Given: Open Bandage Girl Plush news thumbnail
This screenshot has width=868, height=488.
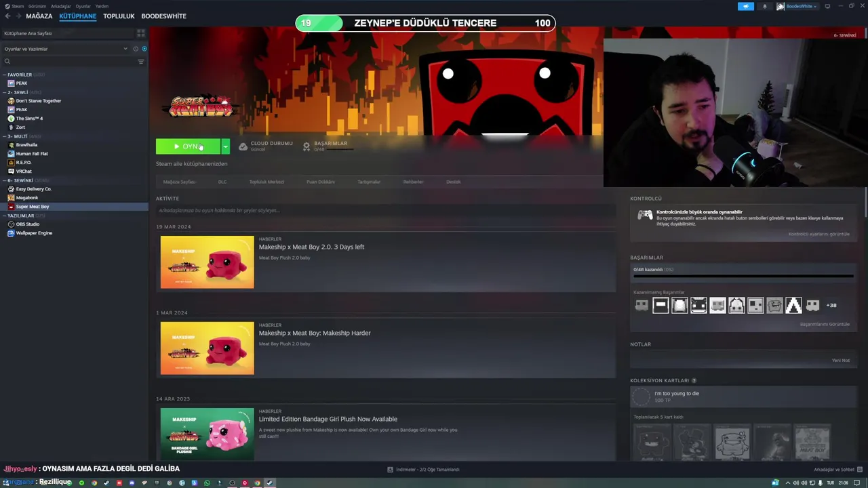Looking at the screenshot, I should tap(208, 434).
